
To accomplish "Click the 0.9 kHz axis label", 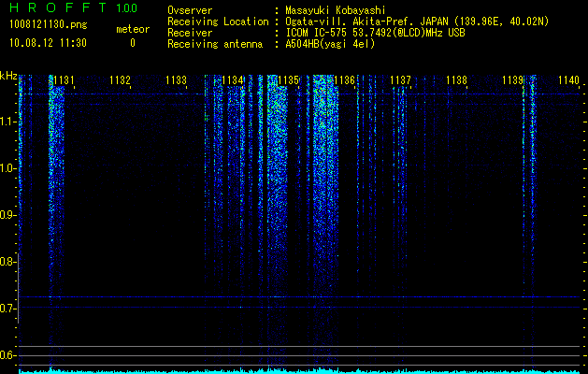I will (7, 215).
